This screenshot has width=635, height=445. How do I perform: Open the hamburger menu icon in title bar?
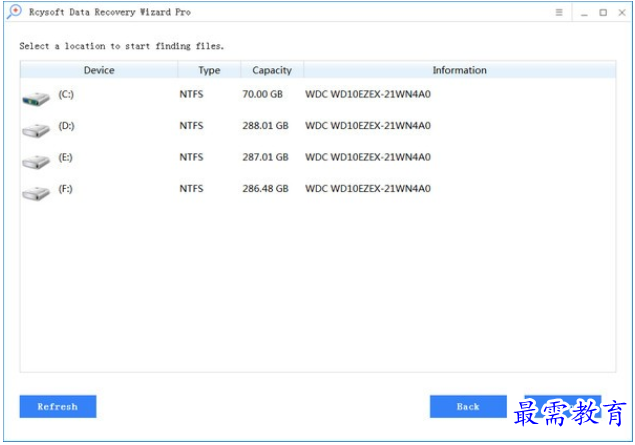559,12
